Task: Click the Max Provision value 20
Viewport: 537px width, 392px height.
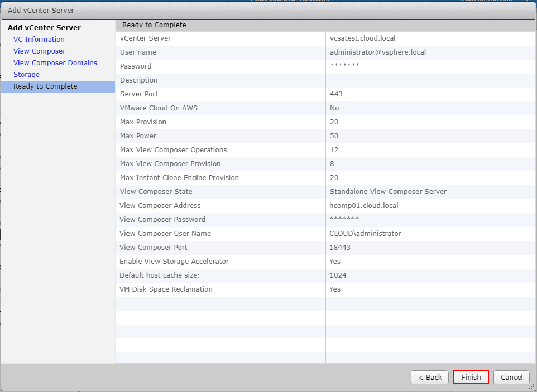Action: pyautogui.click(x=332, y=122)
